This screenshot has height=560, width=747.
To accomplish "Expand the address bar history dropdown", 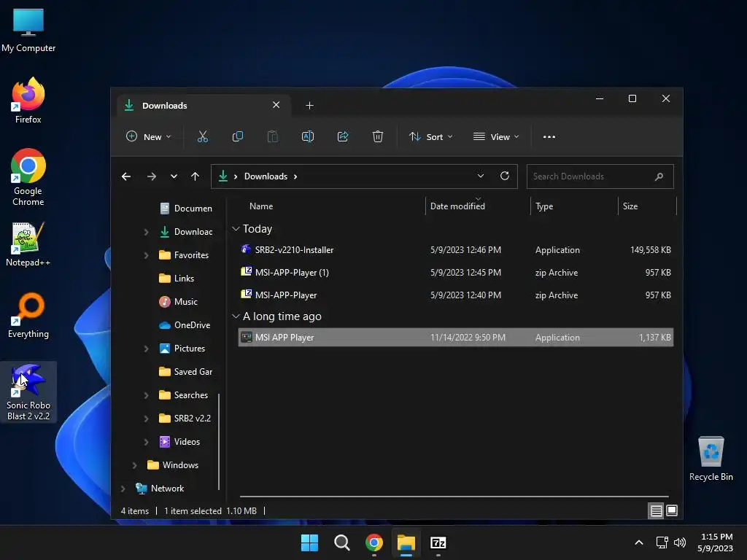I will click(x=481, y=176).
